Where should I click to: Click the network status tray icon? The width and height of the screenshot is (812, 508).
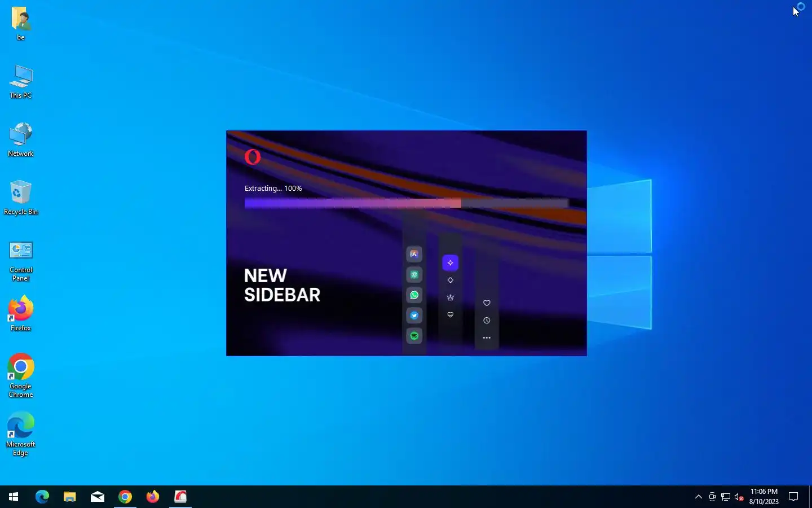(726, 497)
